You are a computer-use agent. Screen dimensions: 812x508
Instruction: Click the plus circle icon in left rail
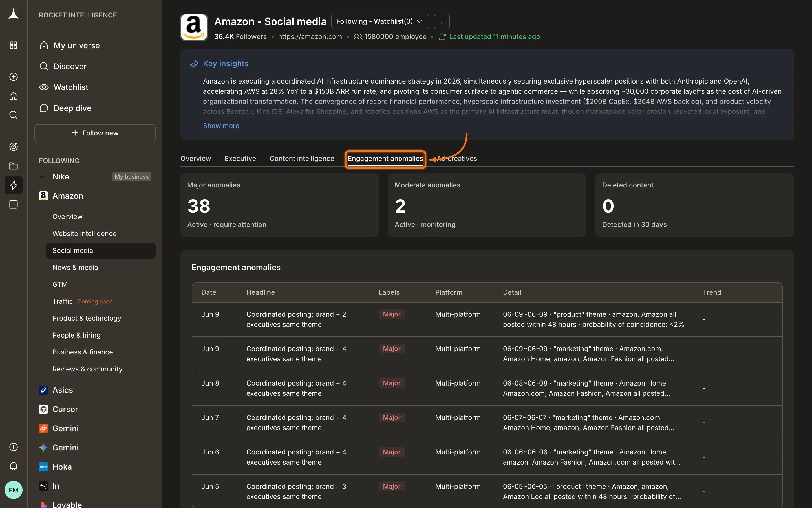click(14, 76)
